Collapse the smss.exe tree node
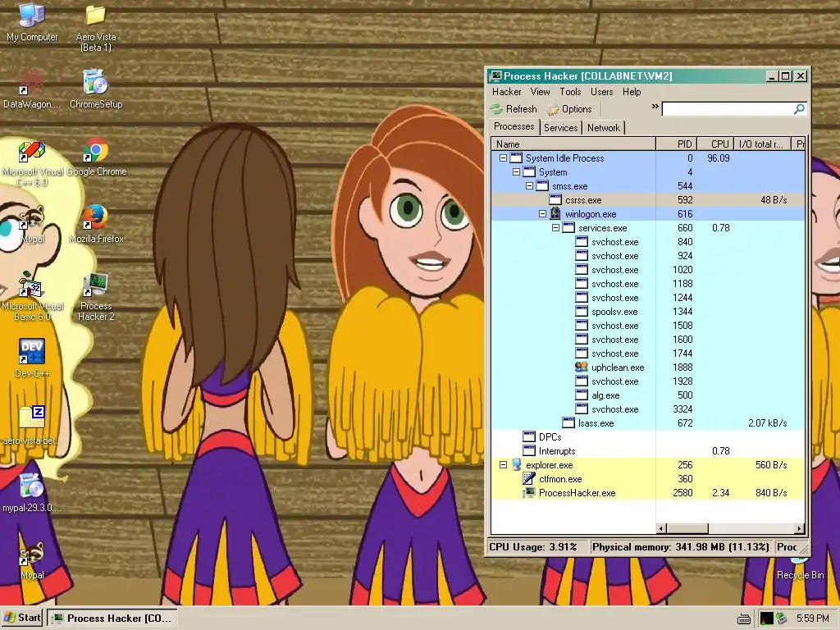 [529, 186]
